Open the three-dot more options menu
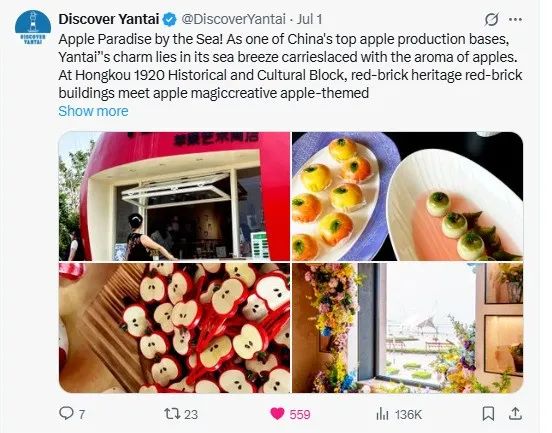Screen dimensions: 552x433 (515, 19)
